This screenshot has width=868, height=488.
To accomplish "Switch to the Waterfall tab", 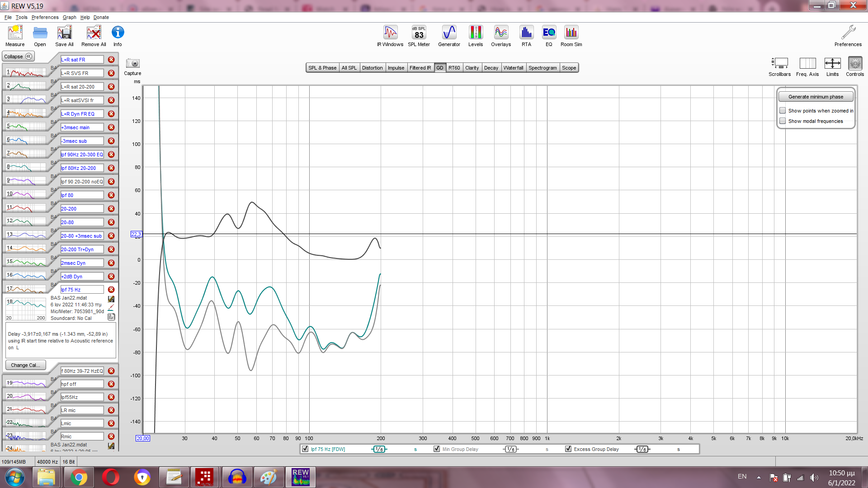I will point(513,68).
